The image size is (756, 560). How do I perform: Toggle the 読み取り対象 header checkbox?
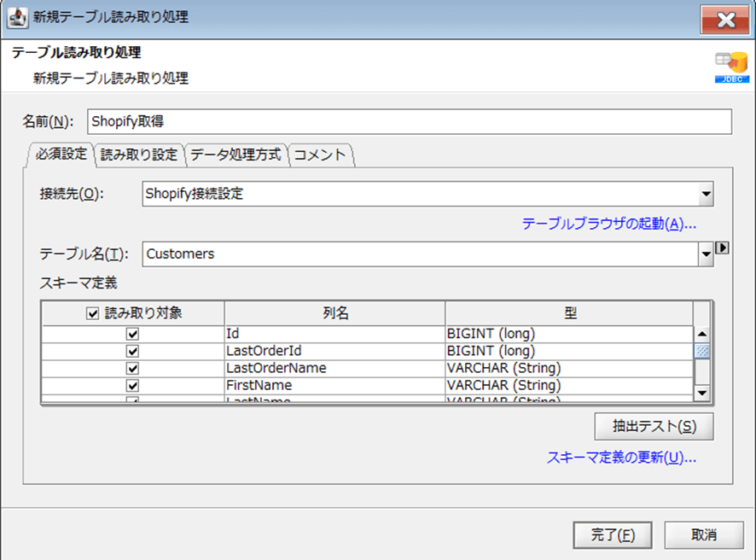92,313
